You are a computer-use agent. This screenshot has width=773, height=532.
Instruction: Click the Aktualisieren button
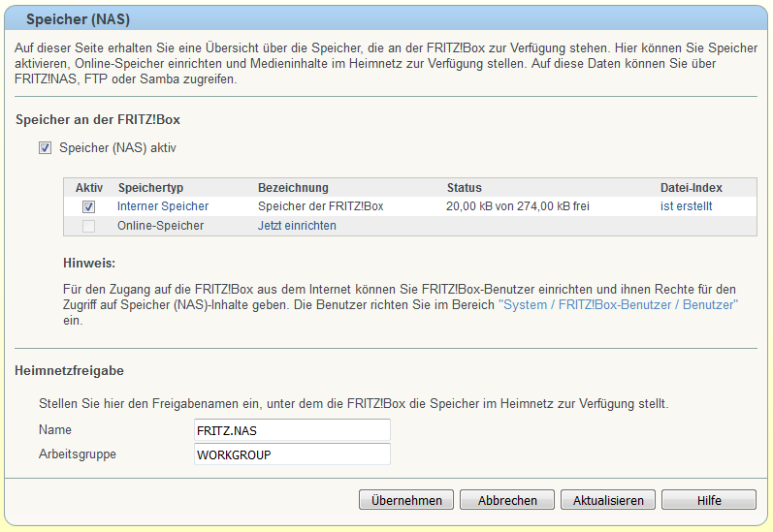pos(608,500)
